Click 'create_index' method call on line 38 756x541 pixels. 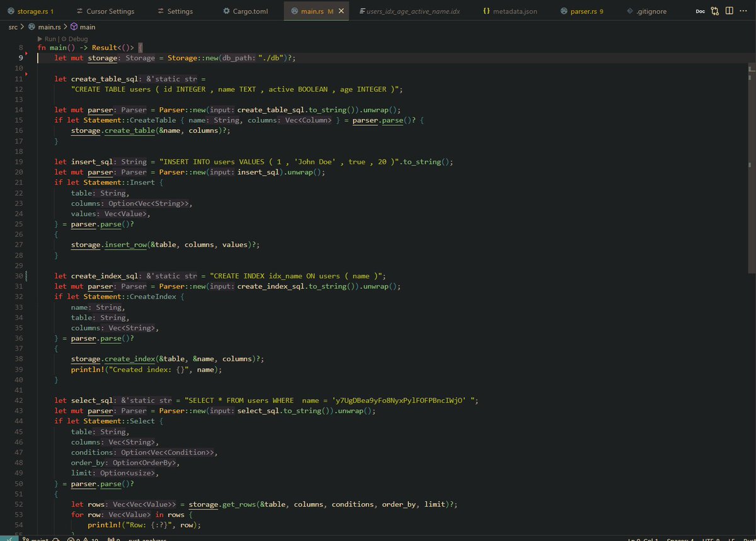pyautogui.click(x=130, y=359)
